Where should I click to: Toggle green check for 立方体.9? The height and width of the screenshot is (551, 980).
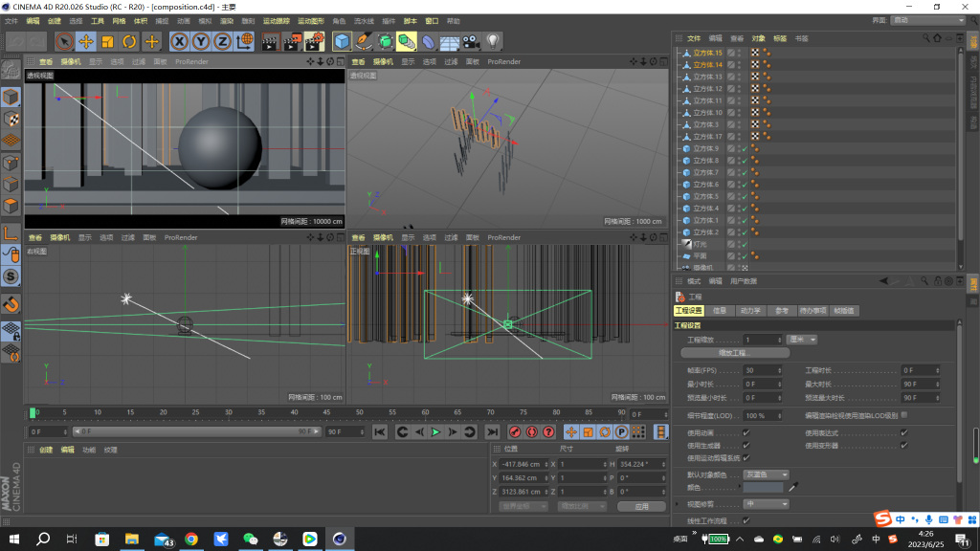[x=745, y=148]
